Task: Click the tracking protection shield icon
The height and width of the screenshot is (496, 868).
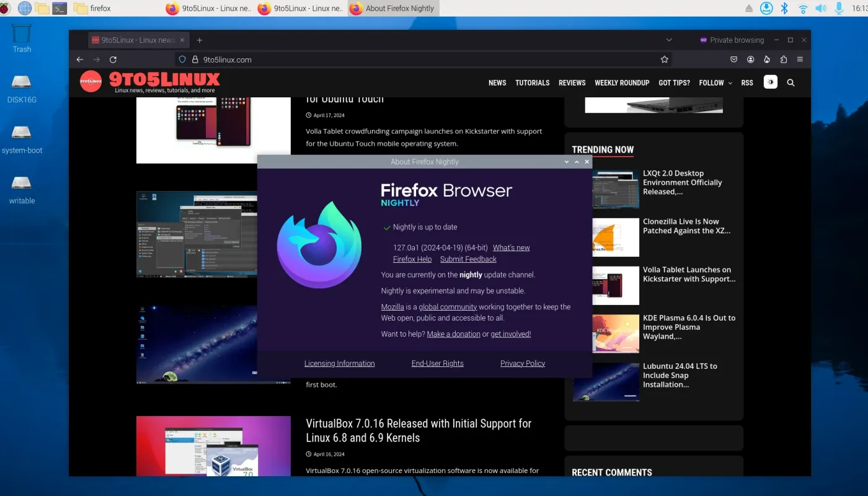Action: (x=182, y=60)
